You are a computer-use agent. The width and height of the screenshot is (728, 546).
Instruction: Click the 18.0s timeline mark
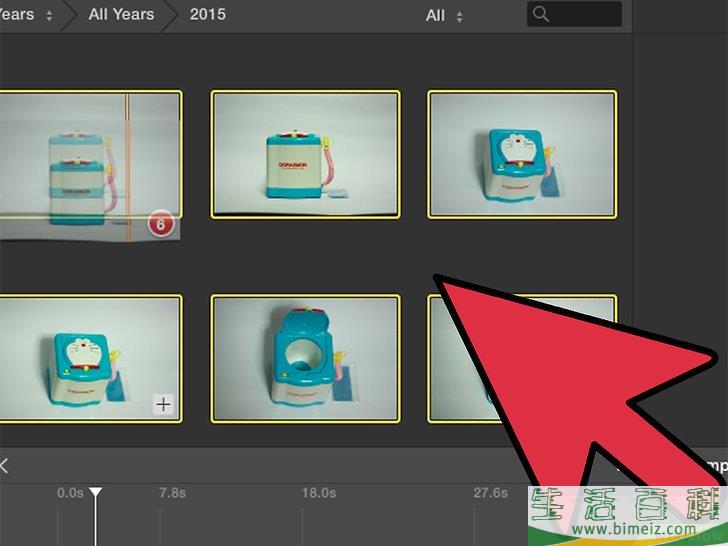(x=319, y=493)
